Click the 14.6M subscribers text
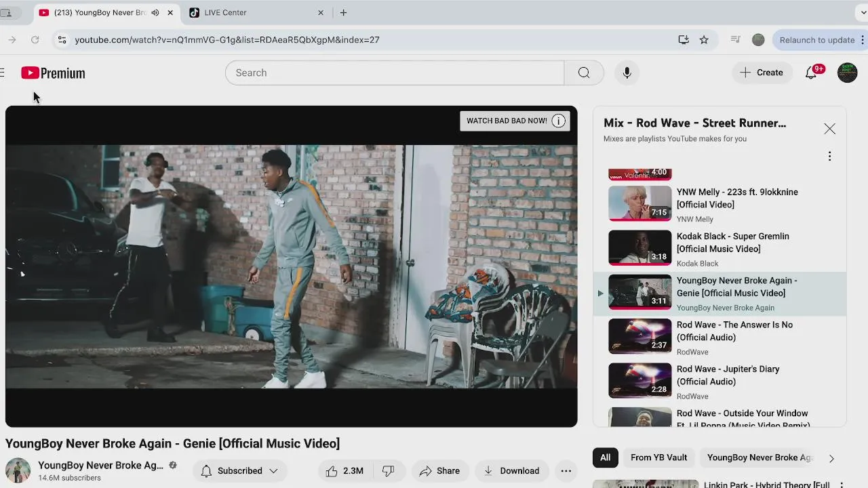868x488 pixels. click(69, 478)
